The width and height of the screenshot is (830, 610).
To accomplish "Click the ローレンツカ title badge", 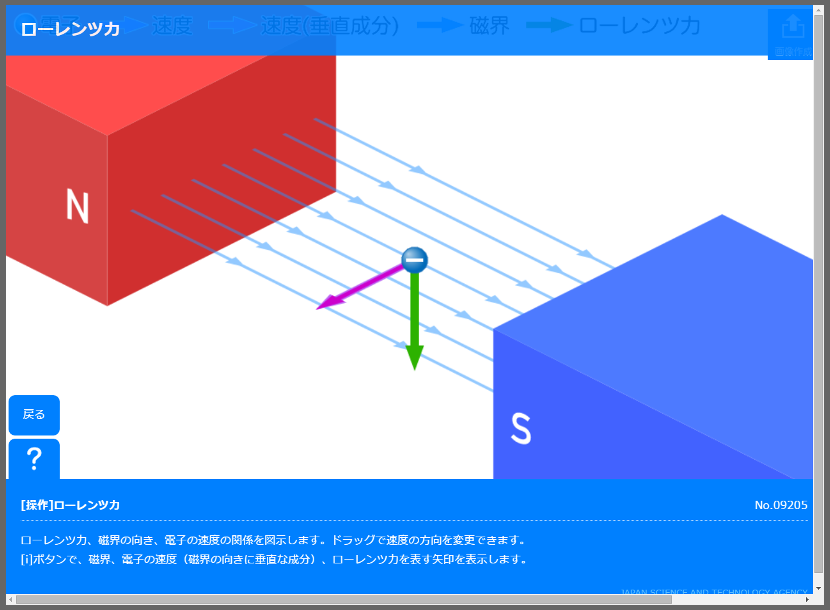I will coord(70,29).
